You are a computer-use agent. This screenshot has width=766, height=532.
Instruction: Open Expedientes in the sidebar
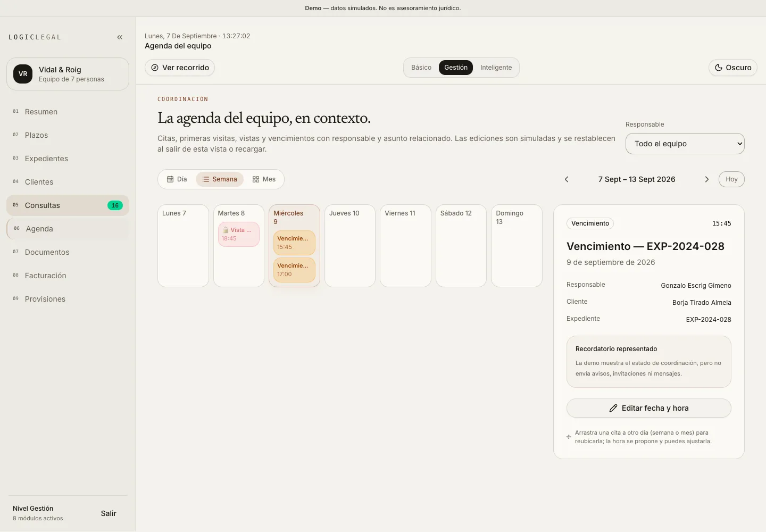(68, 159)
